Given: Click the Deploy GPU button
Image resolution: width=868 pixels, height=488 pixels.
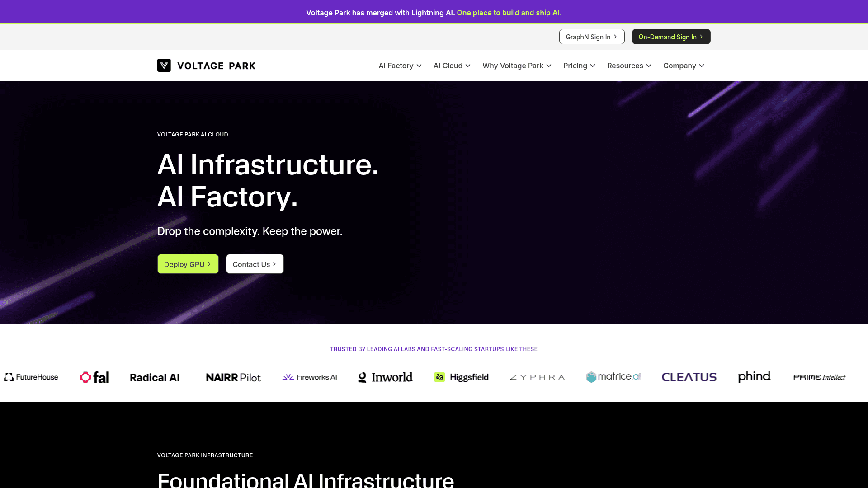Looking at the screenshot, I should coord(188,264).
